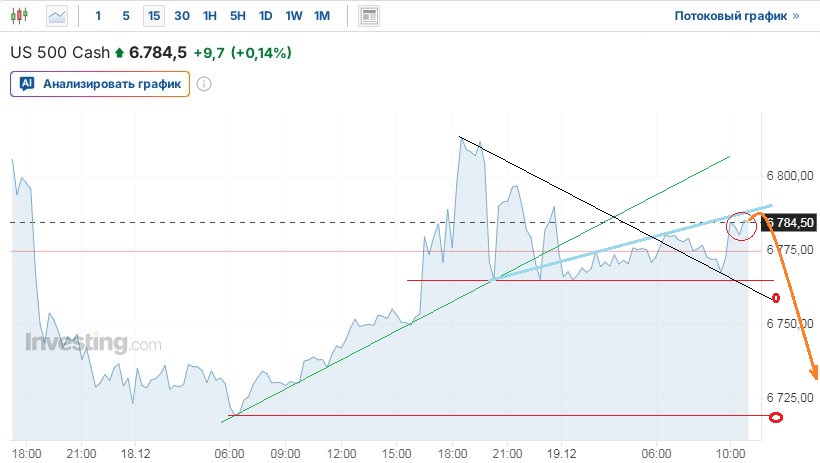The height and width of the screenshot is (463, 820).
Task: Select the area chart type icon
Action: click(x=58, y=16)
